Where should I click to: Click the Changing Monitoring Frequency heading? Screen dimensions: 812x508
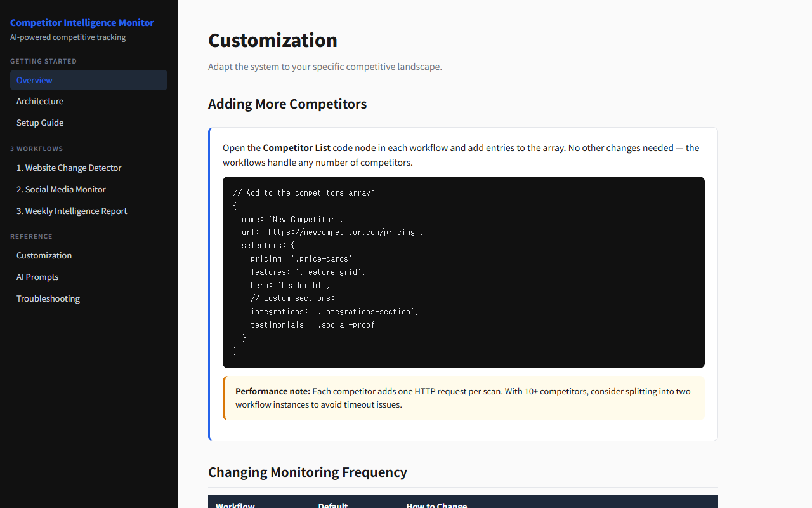pos(308,472)
